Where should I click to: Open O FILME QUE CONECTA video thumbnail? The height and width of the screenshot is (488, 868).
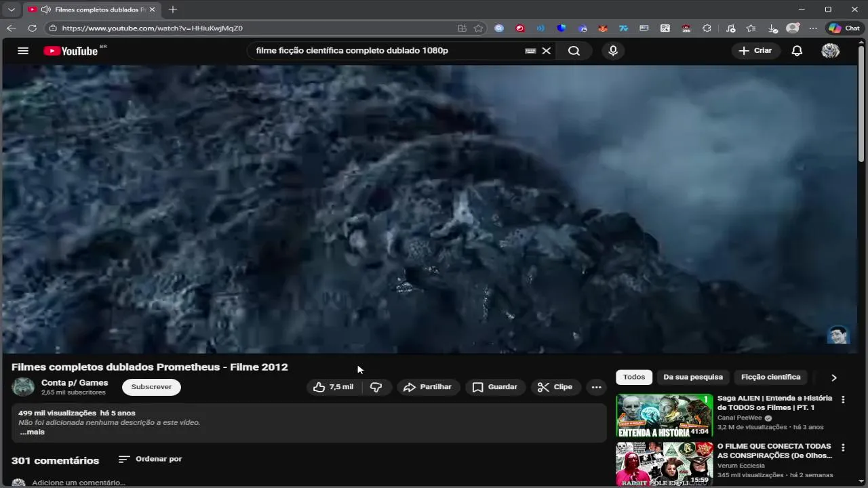coord(664,464)
